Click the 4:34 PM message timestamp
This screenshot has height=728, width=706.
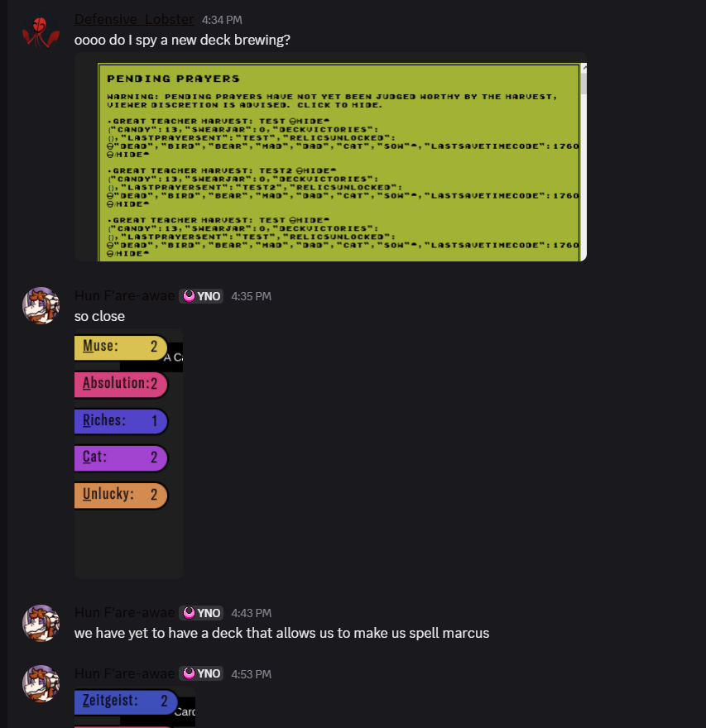pos(220,20)
